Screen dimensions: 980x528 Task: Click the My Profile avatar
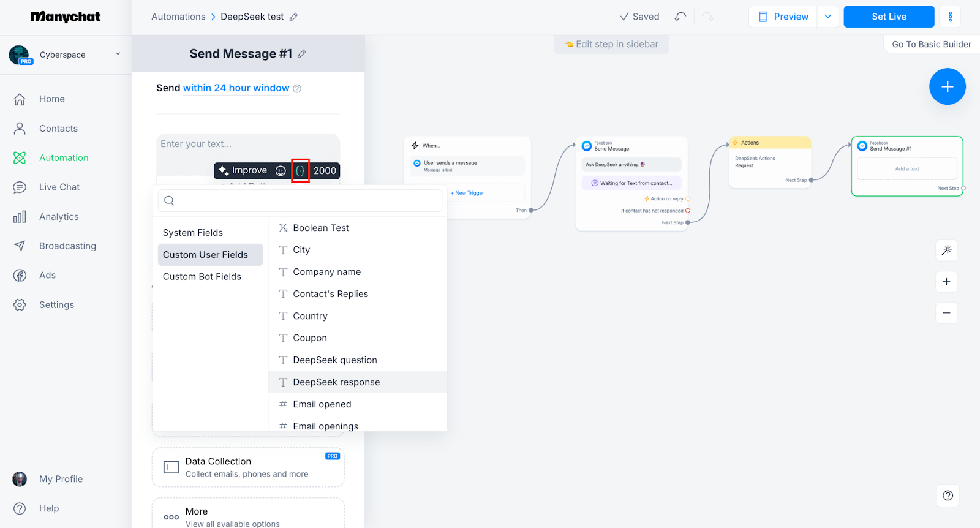pyautogui.click(x=20, y=479)
